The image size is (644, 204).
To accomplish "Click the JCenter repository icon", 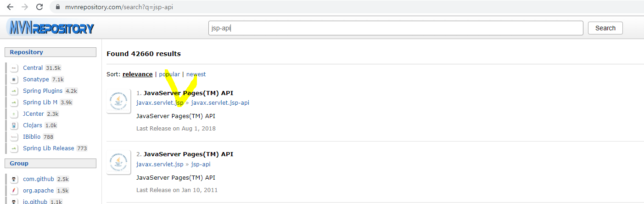I will click(x=14, y=114).
